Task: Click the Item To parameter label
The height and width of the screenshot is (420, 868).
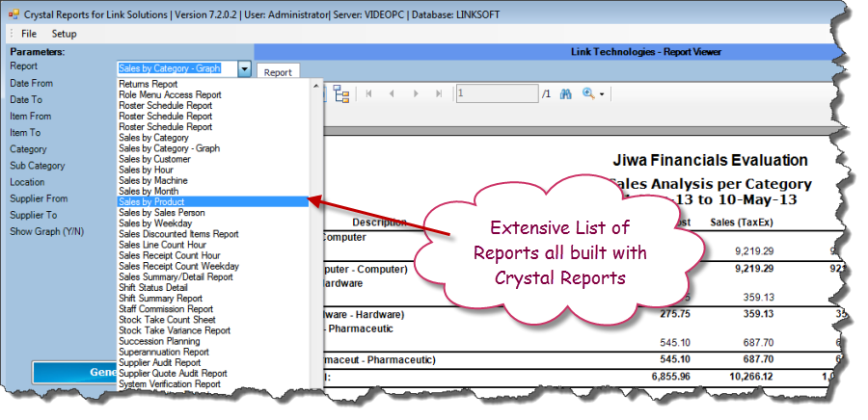Action: pos(25,133)
